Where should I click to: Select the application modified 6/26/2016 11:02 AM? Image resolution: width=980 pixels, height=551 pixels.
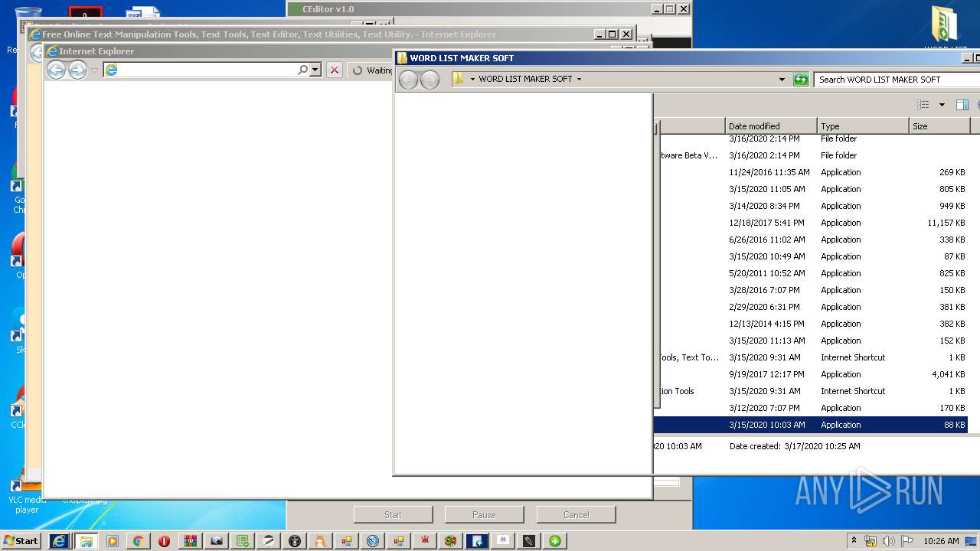pyautogui.click(x=812, y=240)
